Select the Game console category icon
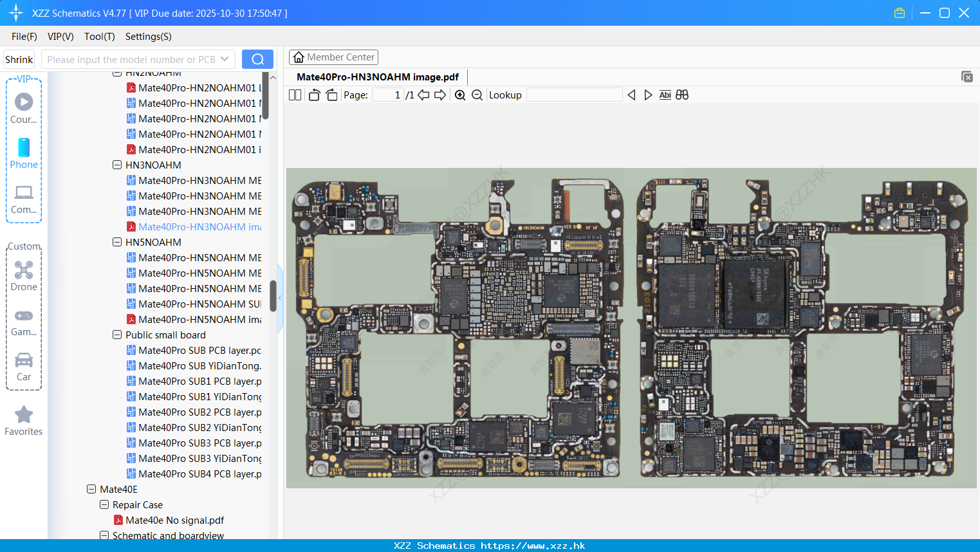The width and height of the screenshot is (980, 552). coord(24,322)
